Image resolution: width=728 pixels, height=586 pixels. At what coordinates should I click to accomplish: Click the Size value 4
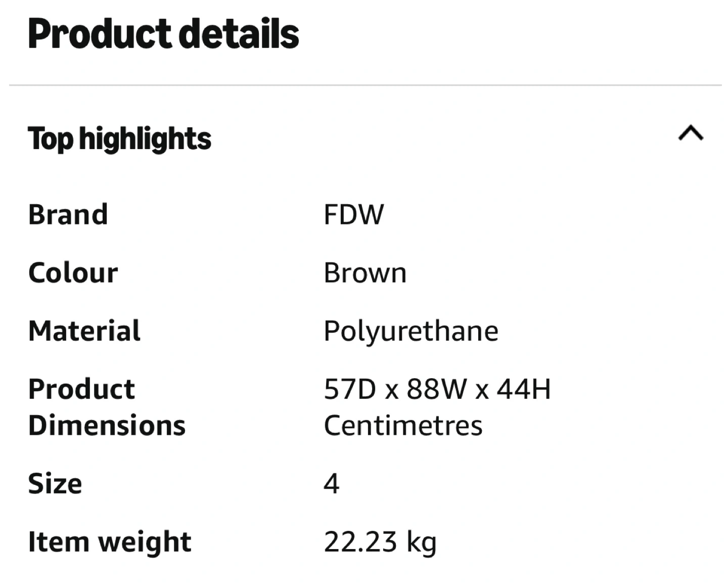(x=332, y=484)
